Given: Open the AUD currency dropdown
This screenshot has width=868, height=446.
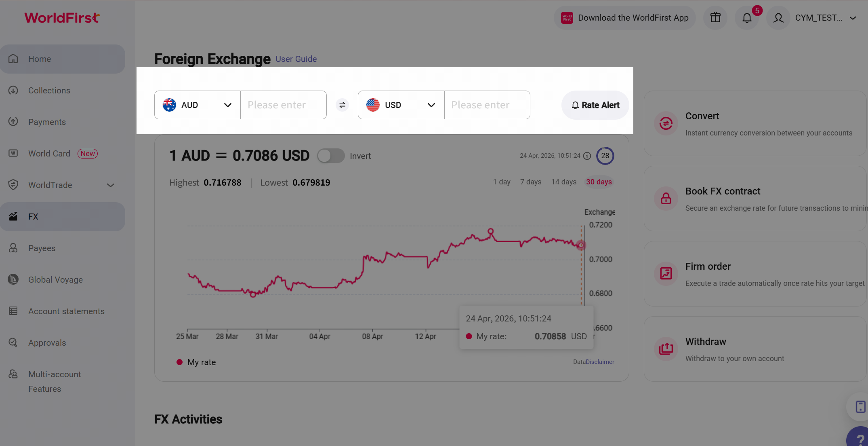Looking at the screenshot, I should pyautogui.click(x=198, y=105).
